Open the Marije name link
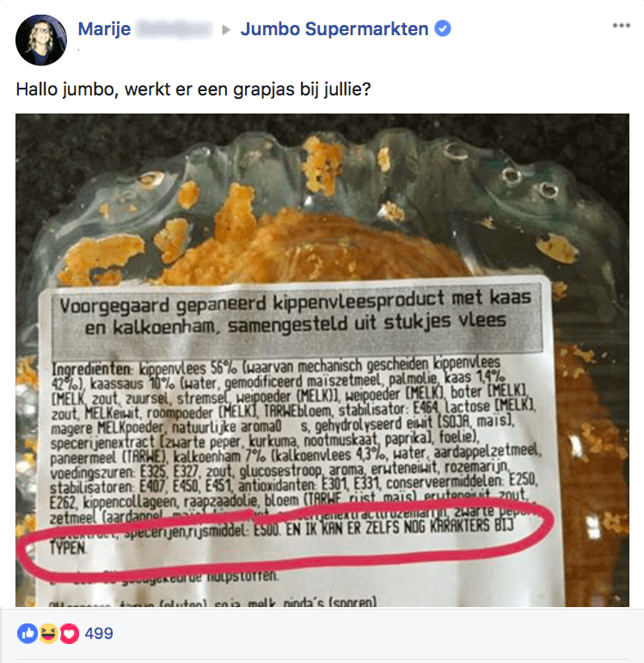The height and width of the screenshot is (663, 644). (104, 28)
